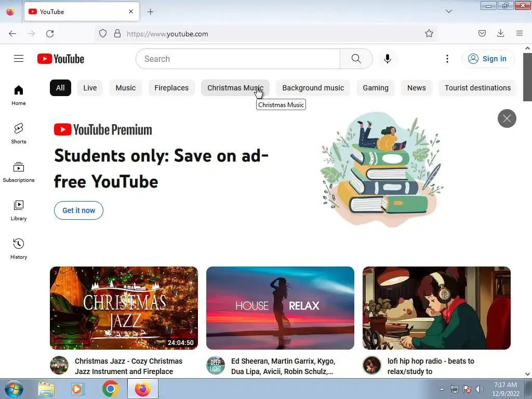Select the Christmas Music filter chip
Screen dimensions: 532x399
point(235,88)
